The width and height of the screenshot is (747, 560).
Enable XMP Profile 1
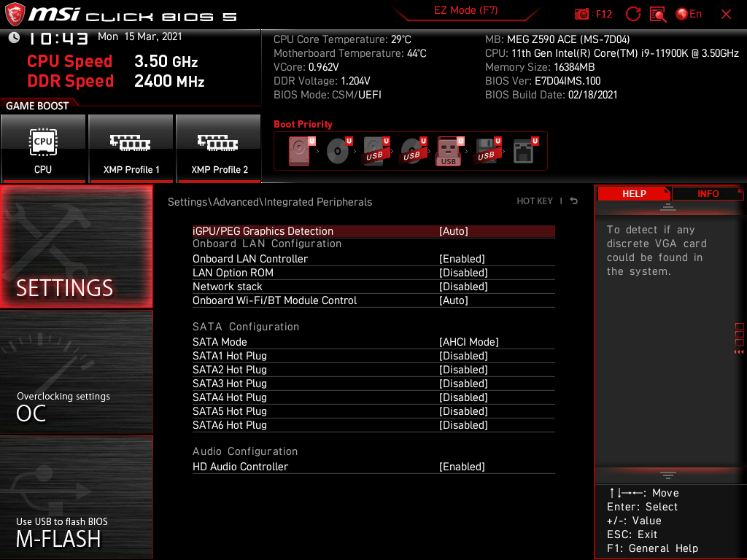pyautogui.click(x=131, y=149)
